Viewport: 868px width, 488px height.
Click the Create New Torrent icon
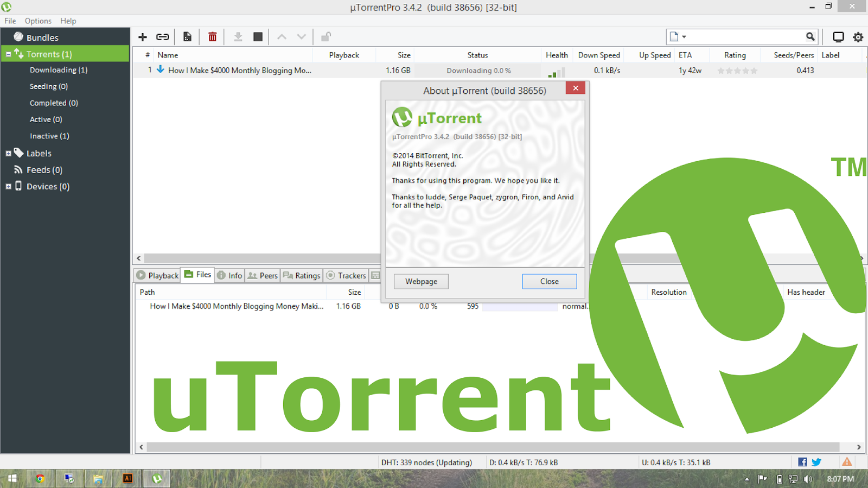tap(187, 37)
